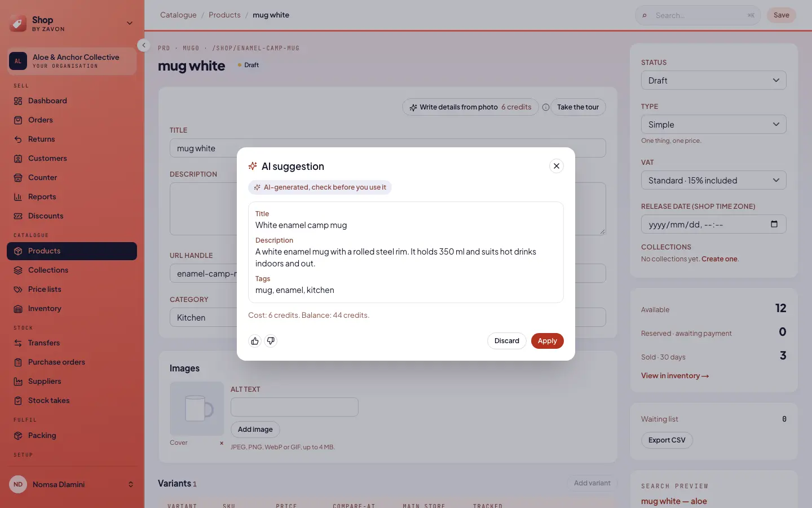Screen dimensions: 812x508
Task: Open Transfers under Stock
Action: point(72,343)
